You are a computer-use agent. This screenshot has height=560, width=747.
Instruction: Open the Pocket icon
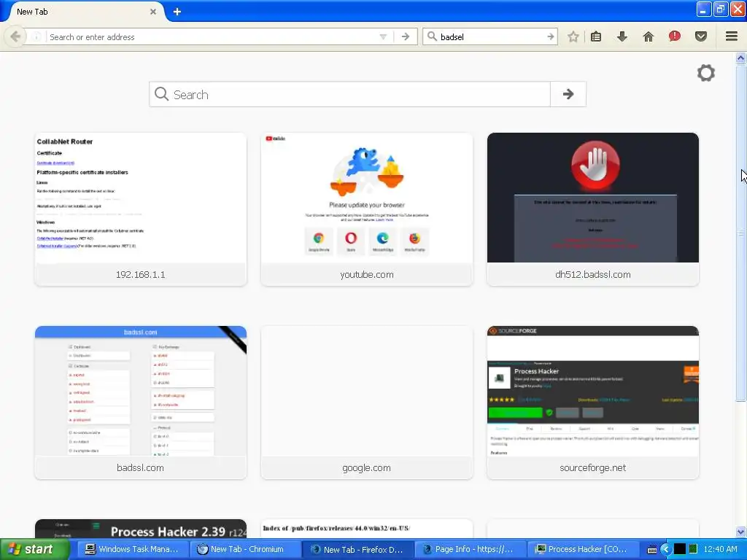701,36
